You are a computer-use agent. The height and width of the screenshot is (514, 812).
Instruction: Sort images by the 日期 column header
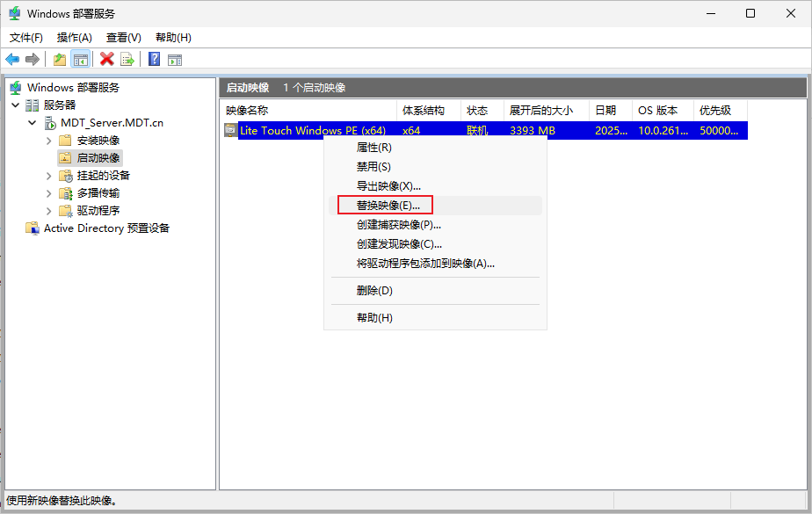click(x=608, y=110)
